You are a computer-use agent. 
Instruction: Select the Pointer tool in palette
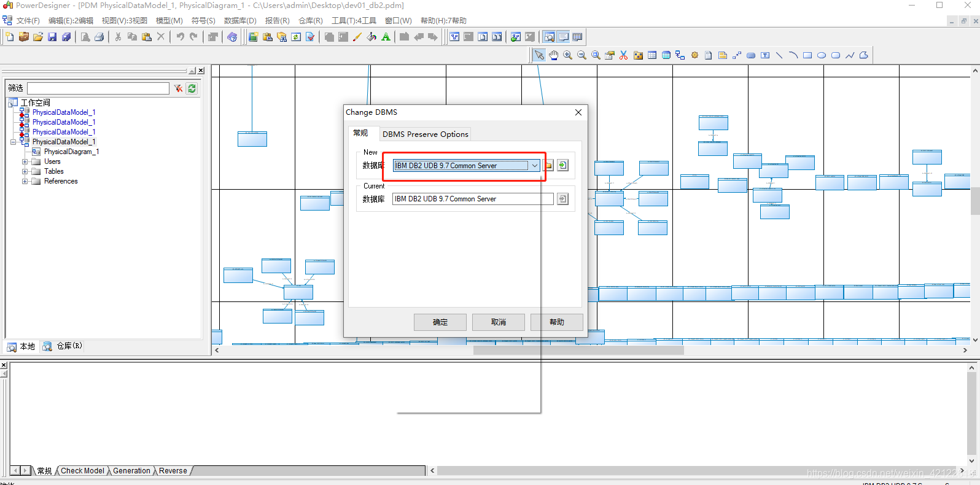[x=539, y=55]
